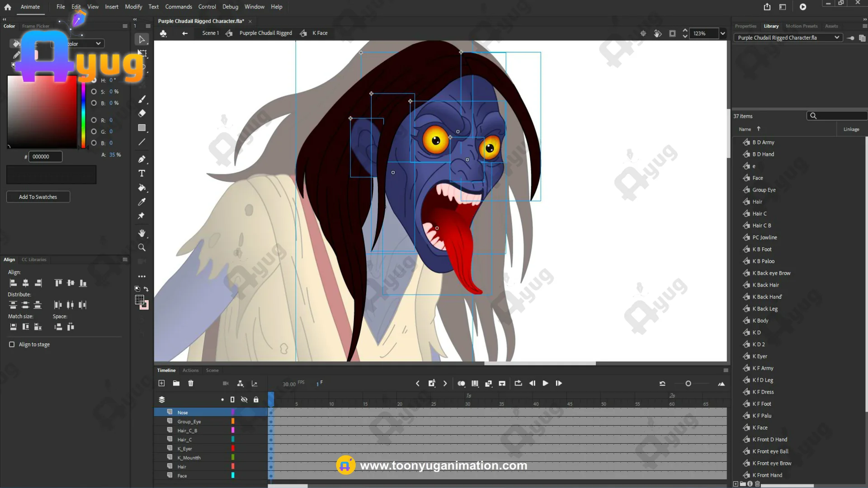The height and width of the screenshot is (488, 868).
Task: Click the Add To Swatches button
Action: (x=38, y=197)
